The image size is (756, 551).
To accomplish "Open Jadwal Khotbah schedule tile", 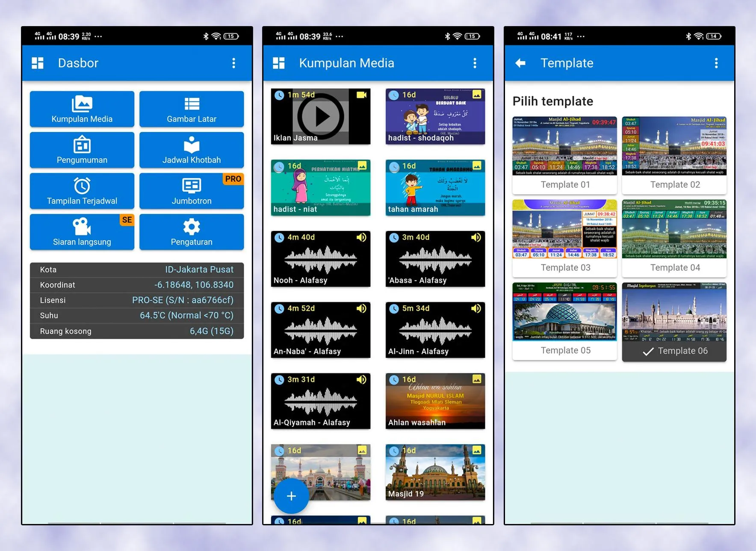I will (192, 150).
